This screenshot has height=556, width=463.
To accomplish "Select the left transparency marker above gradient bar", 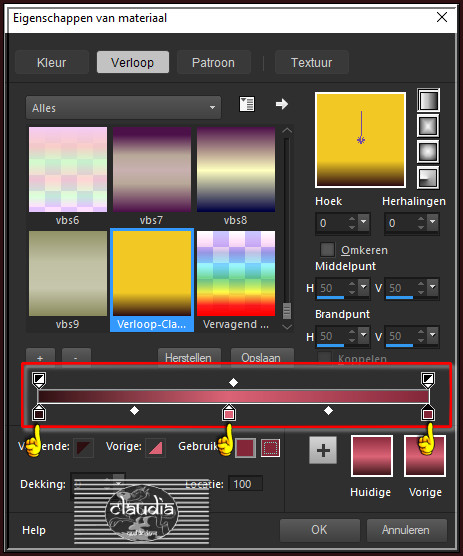I will tap(39, 379).
